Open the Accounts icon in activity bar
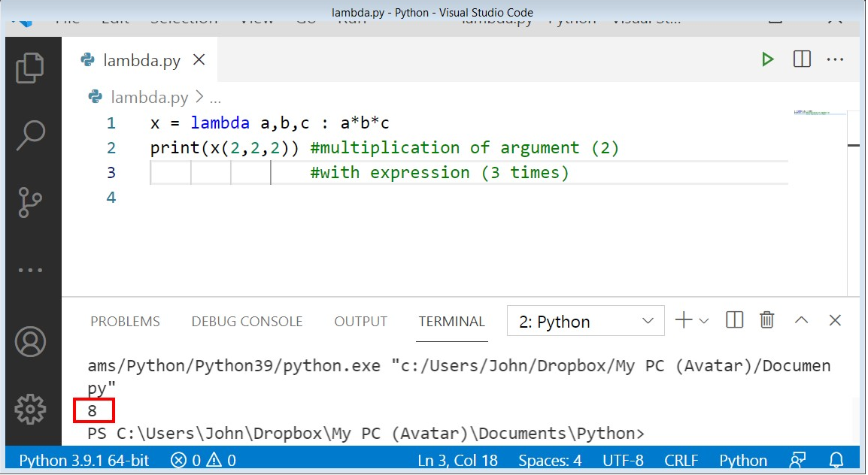The width and height of the screenshot is (868, 475). pyautogui.click(x=30, y=340)
